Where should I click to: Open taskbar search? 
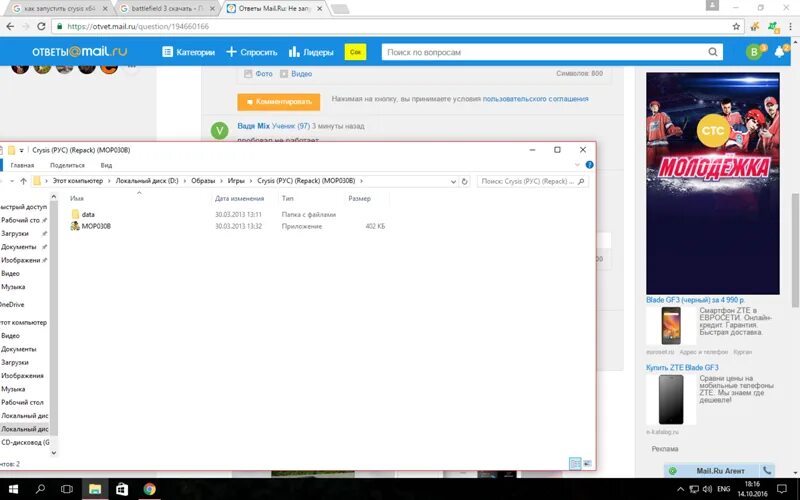point(40,489)
